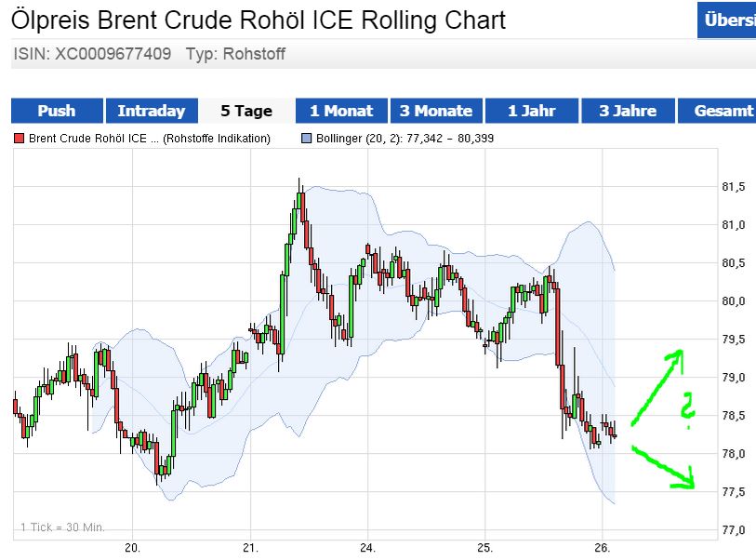The height and width of the screenshot is (560, 756).
Task: Select the 3 Jahre period
Action: 629,111
